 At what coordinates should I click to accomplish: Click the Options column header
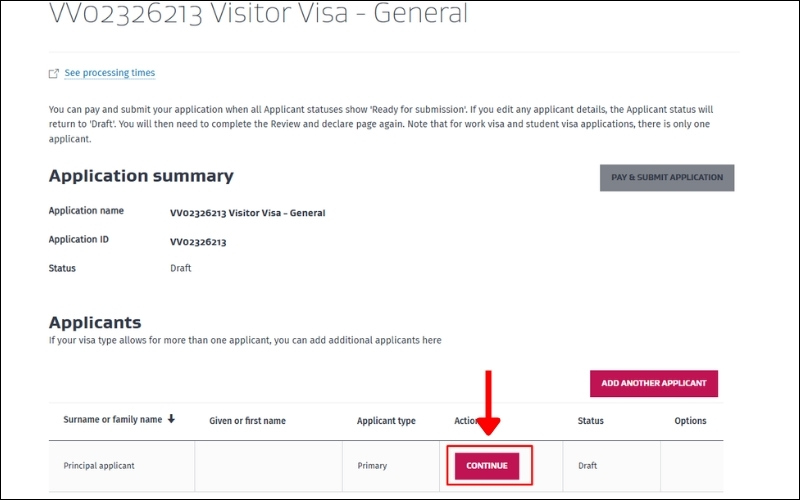(690, 421)
